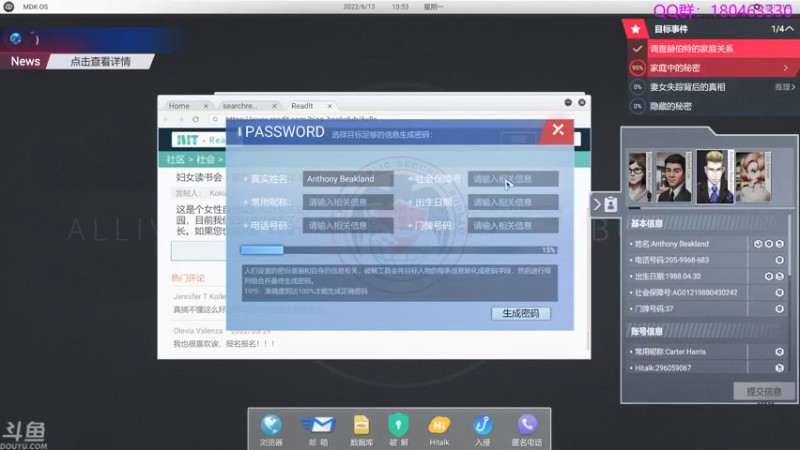Screen dimensions: 800x450
Task: Click the 电话号码 input field
Action: point(348,226)
